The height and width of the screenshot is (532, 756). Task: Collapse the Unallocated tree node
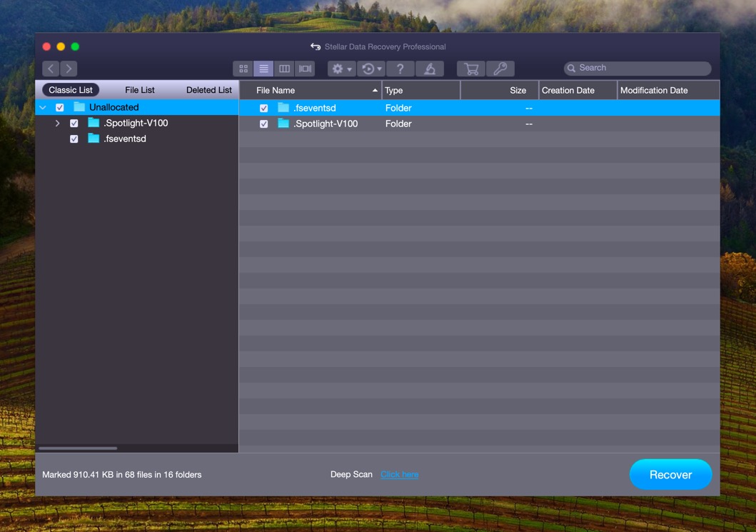click(x=43, y=108)
